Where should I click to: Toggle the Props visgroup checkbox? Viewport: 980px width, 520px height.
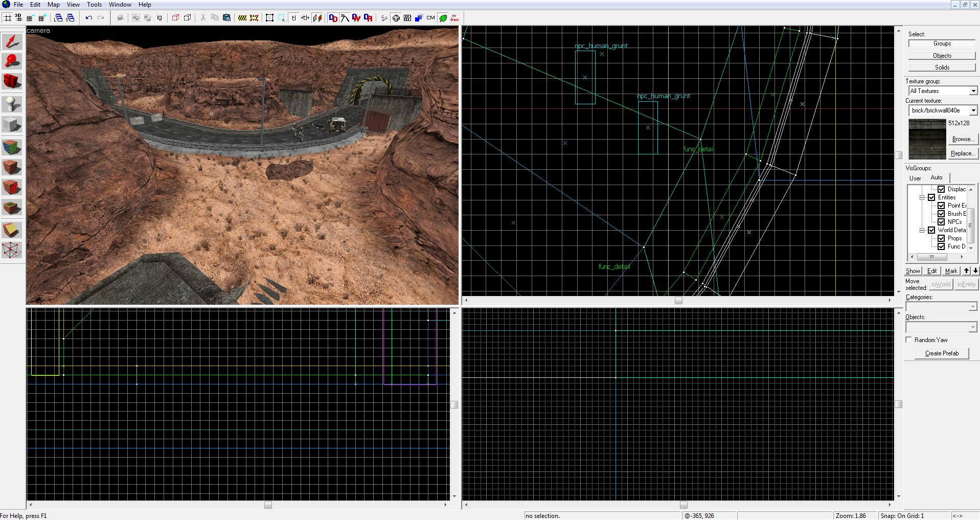(x=941, y=238)
